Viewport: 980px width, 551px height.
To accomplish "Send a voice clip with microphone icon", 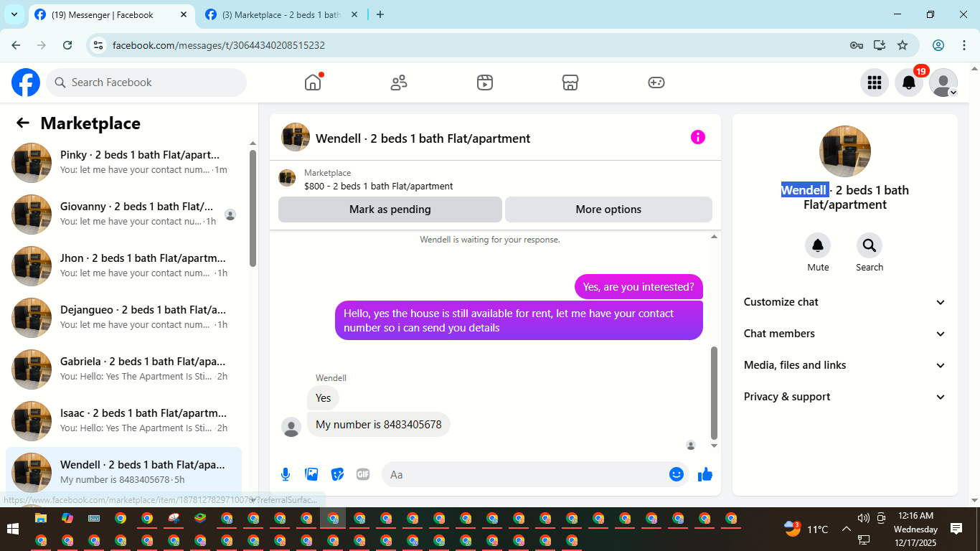I will [286, 474].
